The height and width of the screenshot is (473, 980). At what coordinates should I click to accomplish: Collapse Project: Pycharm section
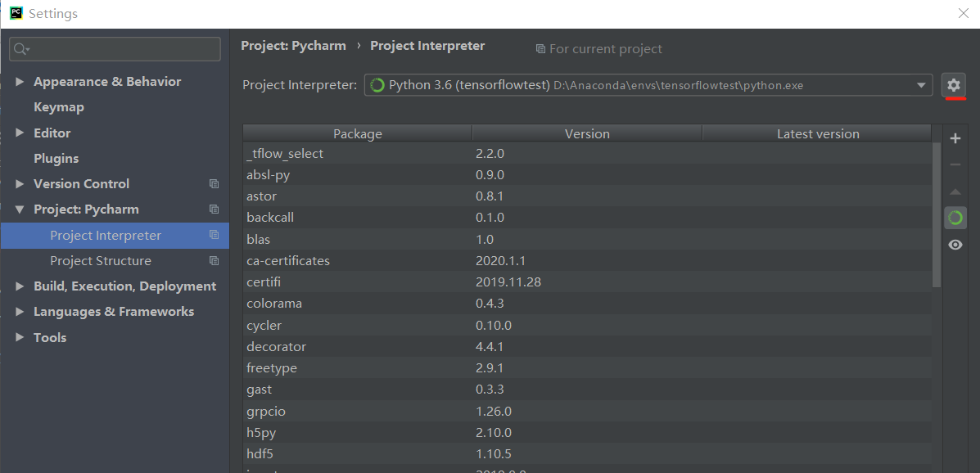20,209
